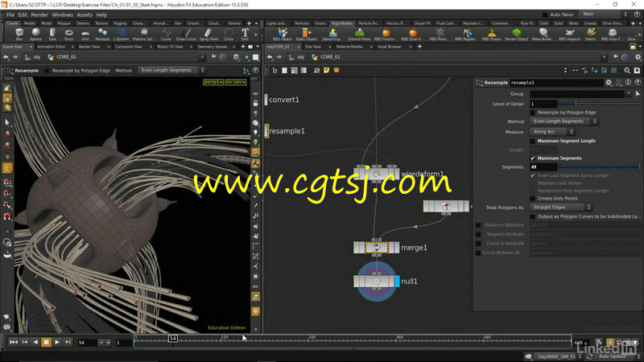Click the play forward button
Viewport: 644px width, 362px height.
57,342
